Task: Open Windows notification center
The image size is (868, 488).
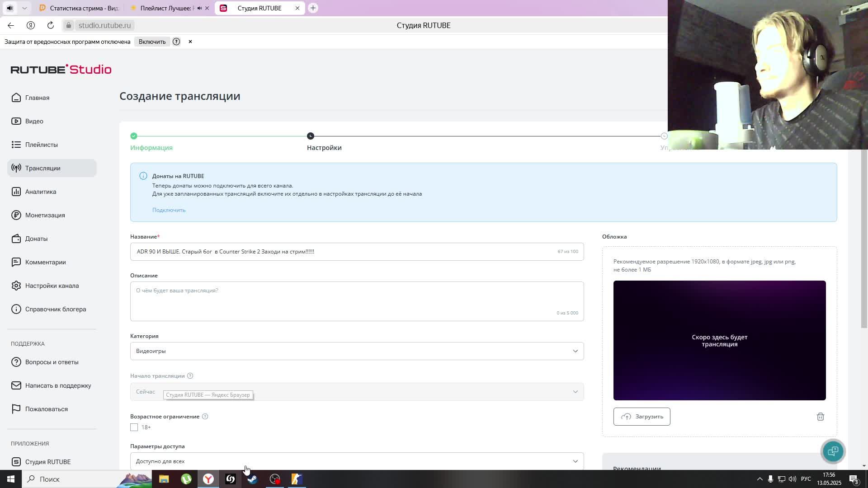Action: coord(854,479)
